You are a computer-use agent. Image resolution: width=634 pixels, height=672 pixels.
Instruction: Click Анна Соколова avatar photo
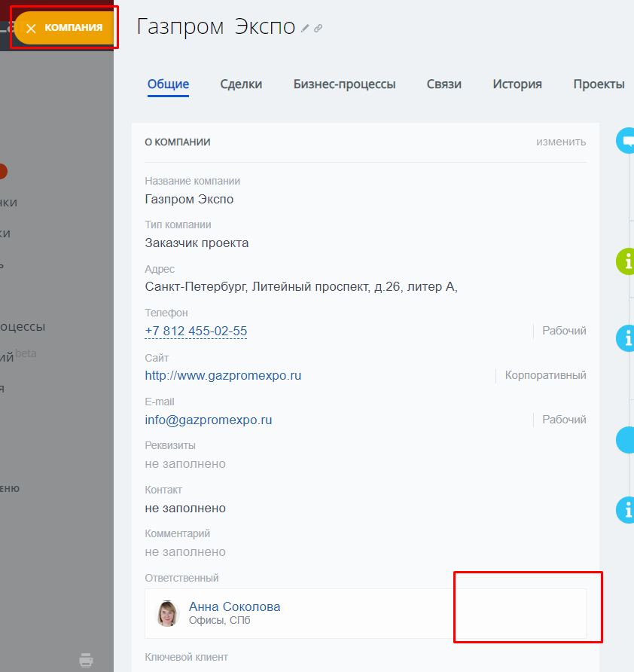tap(167, 614)
